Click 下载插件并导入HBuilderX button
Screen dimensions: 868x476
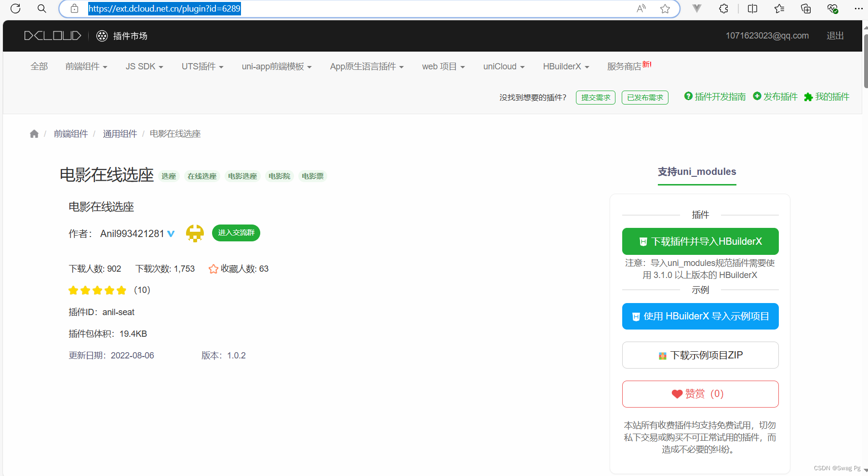700,241
